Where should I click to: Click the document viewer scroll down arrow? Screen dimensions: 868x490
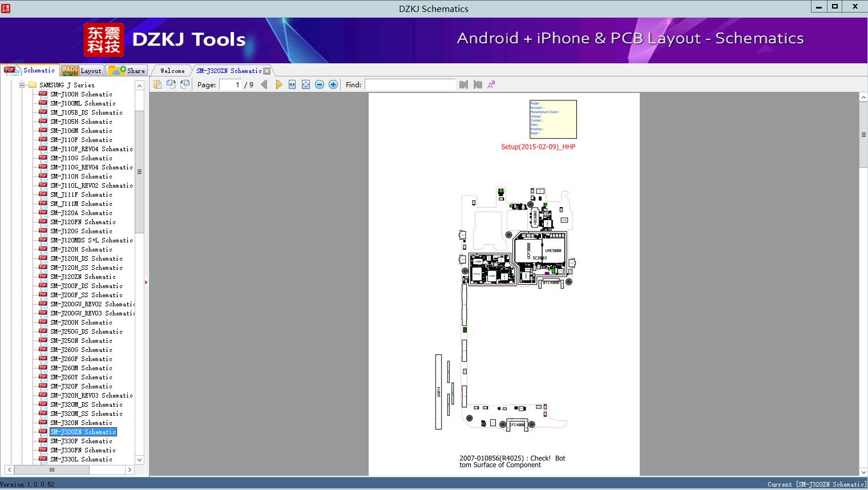point(863,472)
